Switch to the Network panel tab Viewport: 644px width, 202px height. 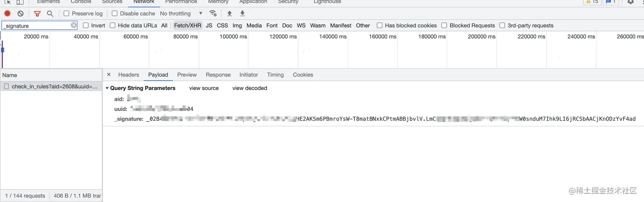pos(144,2)
